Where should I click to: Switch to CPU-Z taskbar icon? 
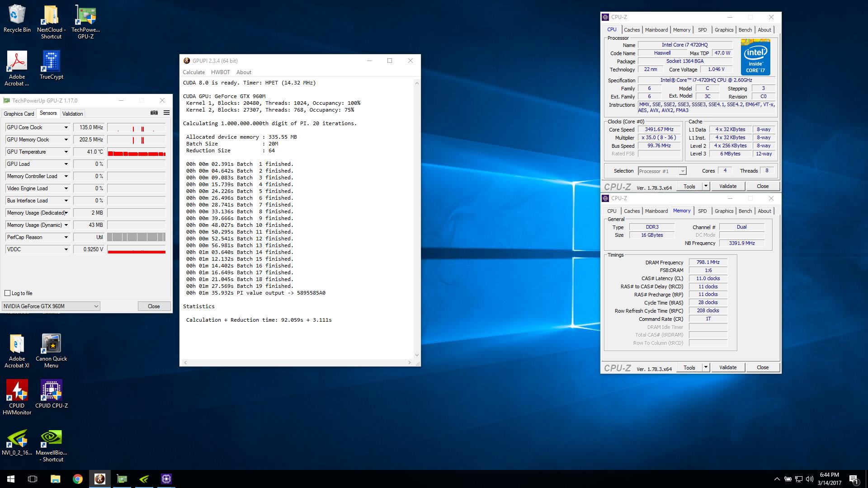point(166,479)
